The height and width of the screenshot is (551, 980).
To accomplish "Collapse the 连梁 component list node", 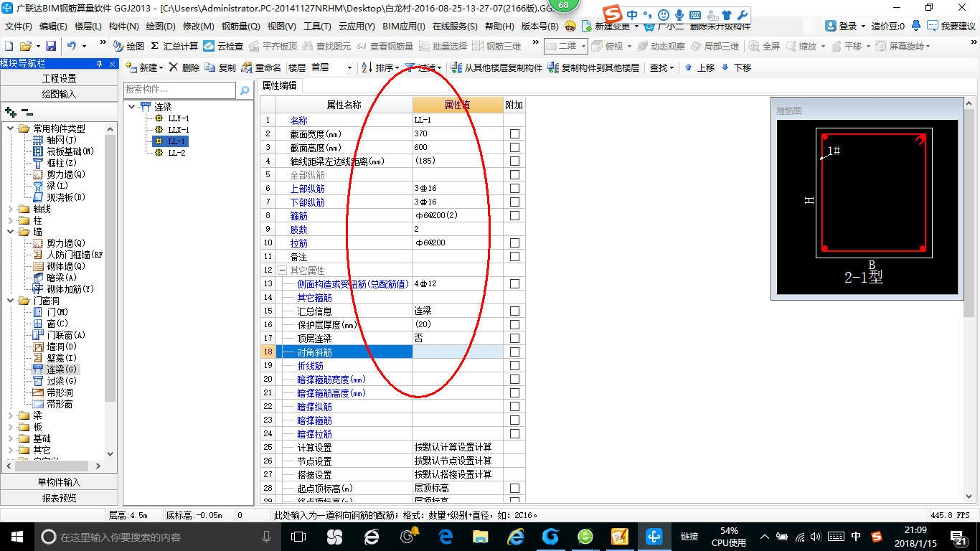I will [132, 106].
